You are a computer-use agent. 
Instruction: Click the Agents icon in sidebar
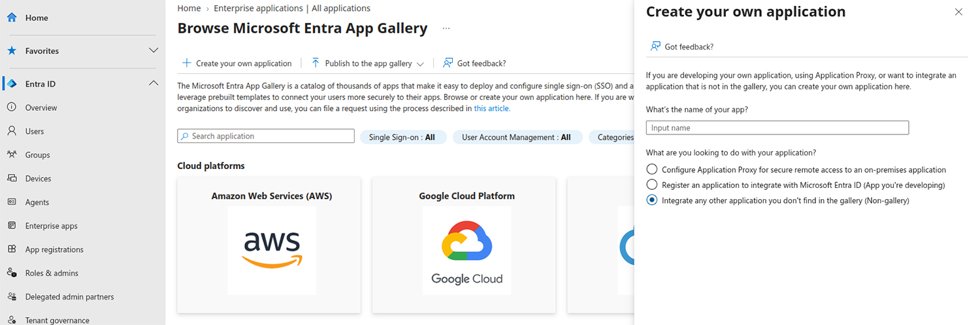point(11,202)
